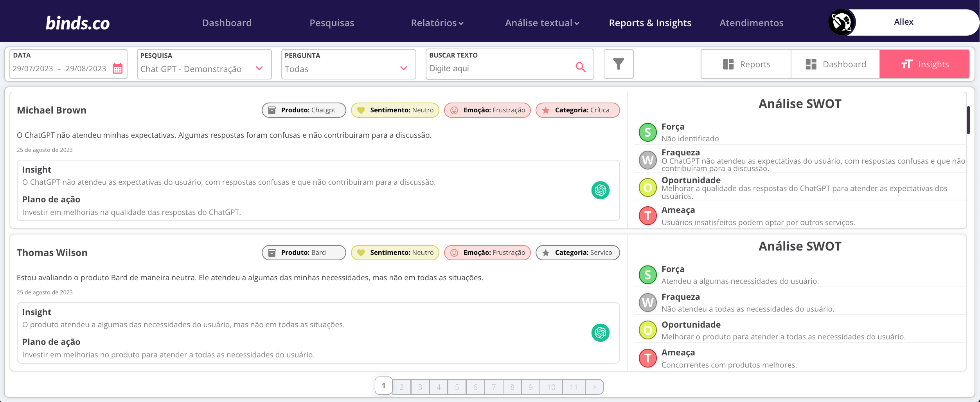Click the calendar icon in the Data field
Image resolution: width=980 pixels, height=402 pixels.
117,69
